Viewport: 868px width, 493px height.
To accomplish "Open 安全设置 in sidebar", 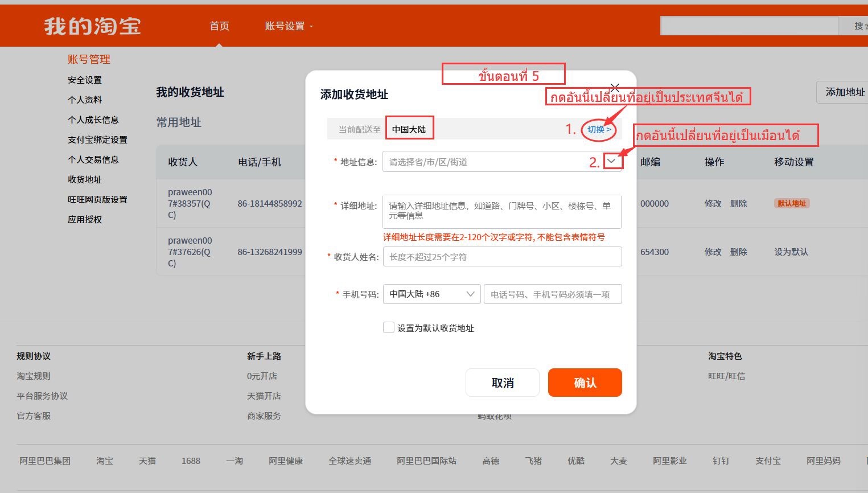I will (85, 80).
